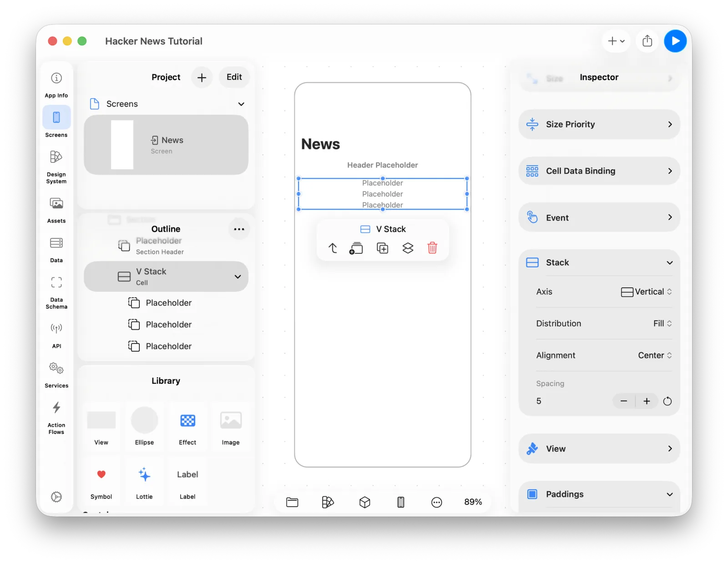
Task: Open the Cell Data Binding section
Action: (x=599, y=171)
